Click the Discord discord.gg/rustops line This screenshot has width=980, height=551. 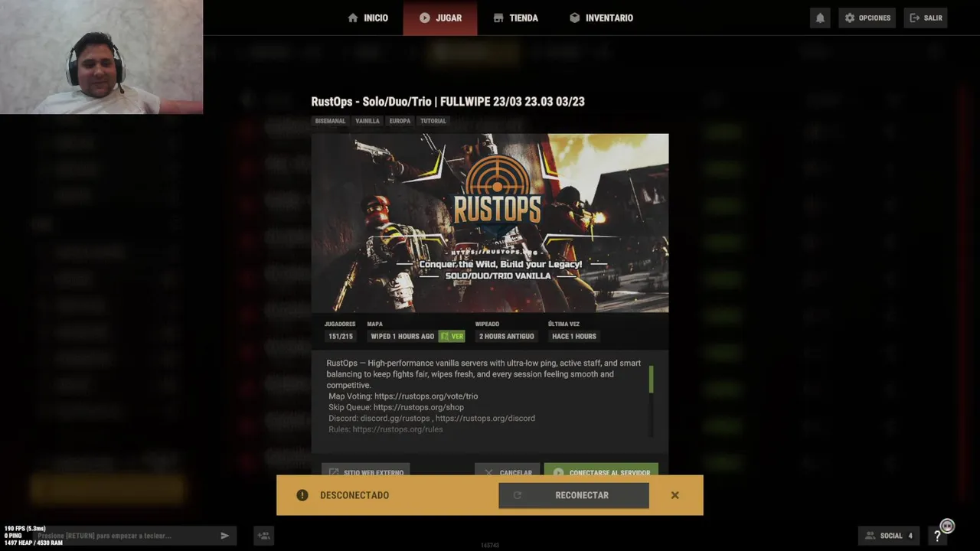coord(432,418)
